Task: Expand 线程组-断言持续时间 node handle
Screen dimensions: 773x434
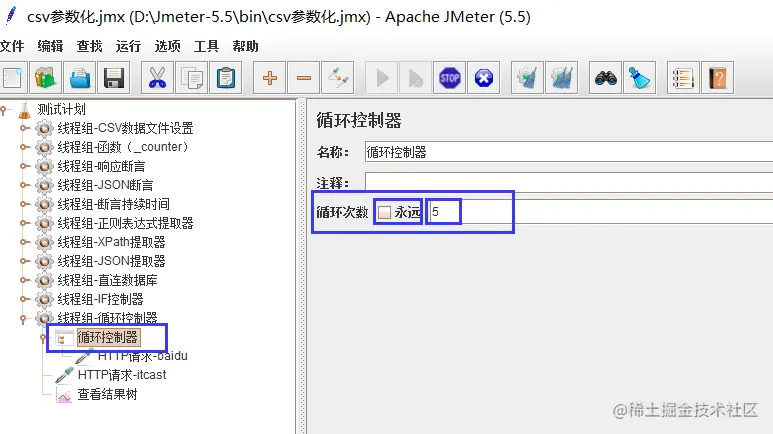Action: click(24, 204)
